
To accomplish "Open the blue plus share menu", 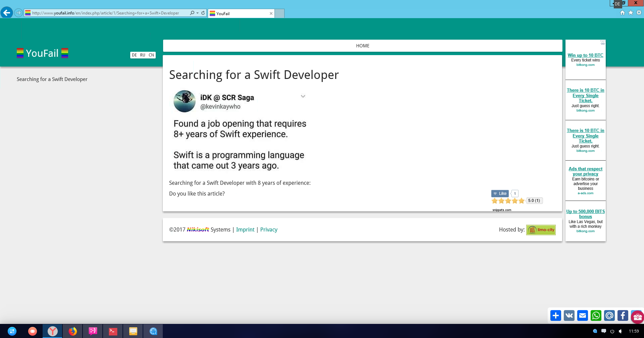I will (556, 315).
